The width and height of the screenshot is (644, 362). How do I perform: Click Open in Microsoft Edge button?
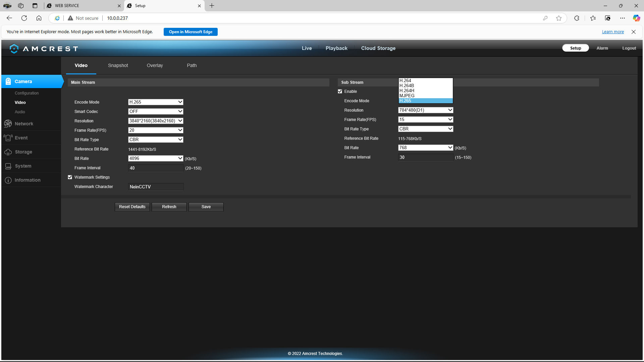(191, 32)
